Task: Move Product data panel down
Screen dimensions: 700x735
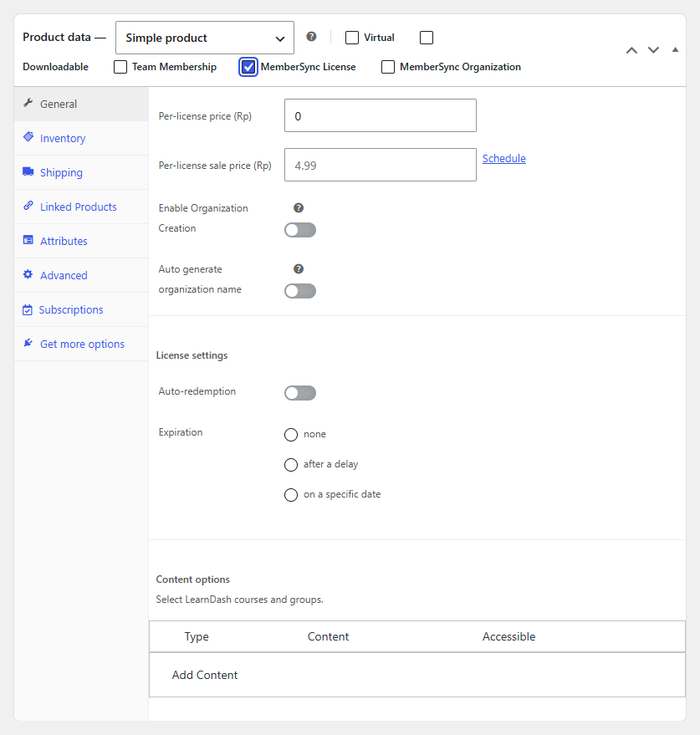Action: tap(653, 50)
